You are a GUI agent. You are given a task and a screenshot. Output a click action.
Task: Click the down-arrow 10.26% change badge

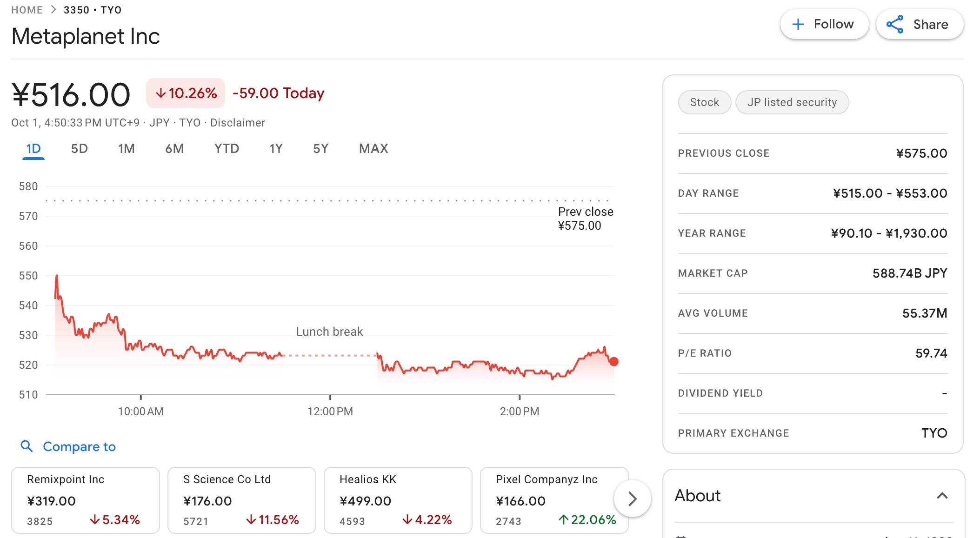186,93
